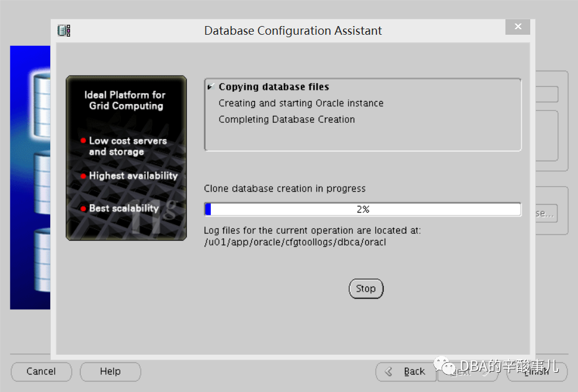Click 'Clone database creation in progress' text
Viewport: 578px width, 392px height.
click(285, 189)
